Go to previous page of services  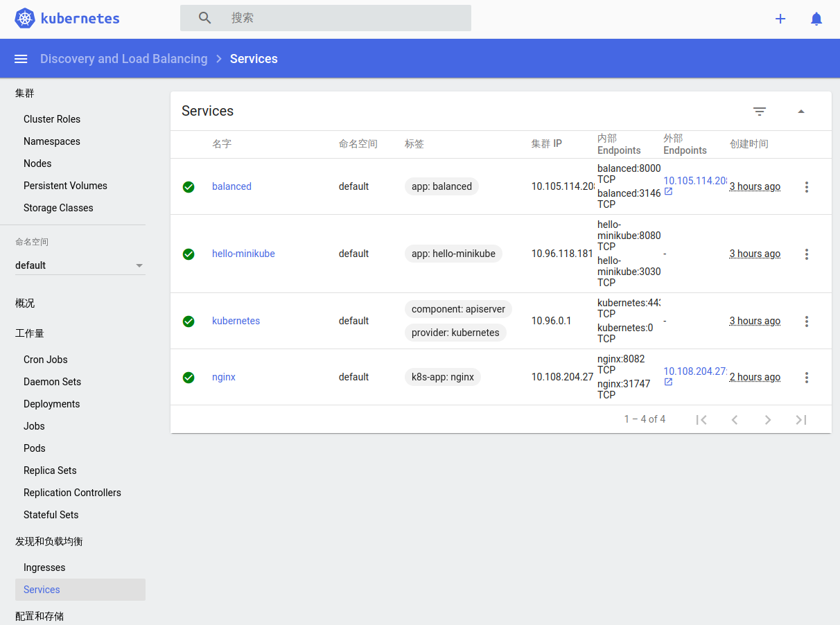[x=735, y=419]
